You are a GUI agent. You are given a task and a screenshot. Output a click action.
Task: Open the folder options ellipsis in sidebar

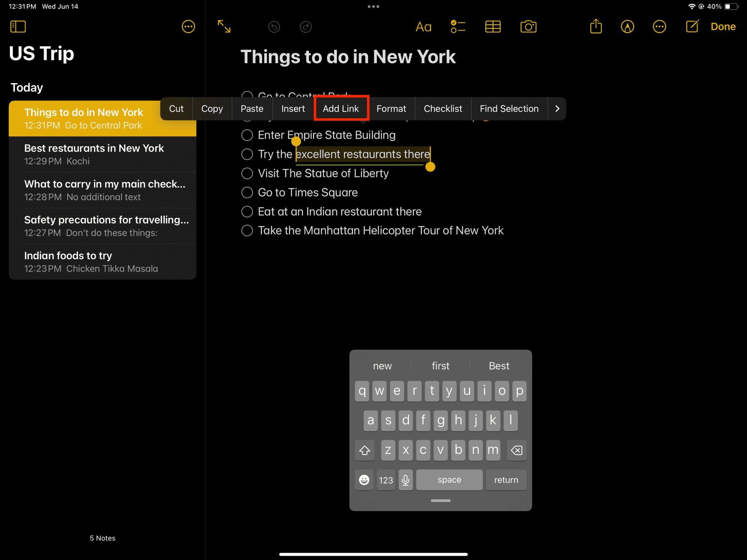pyautogui.click(x=188, y=27)
